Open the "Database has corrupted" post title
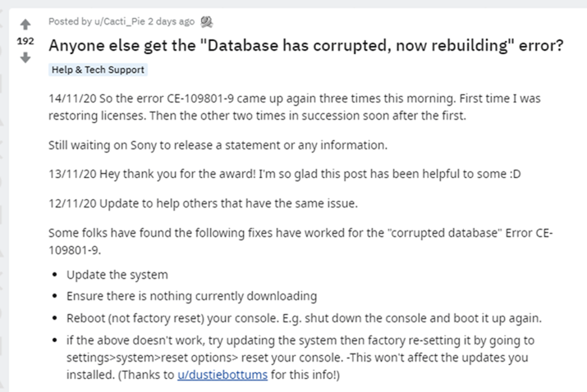This screenshot has height=392, width=587. coord(306,46)
